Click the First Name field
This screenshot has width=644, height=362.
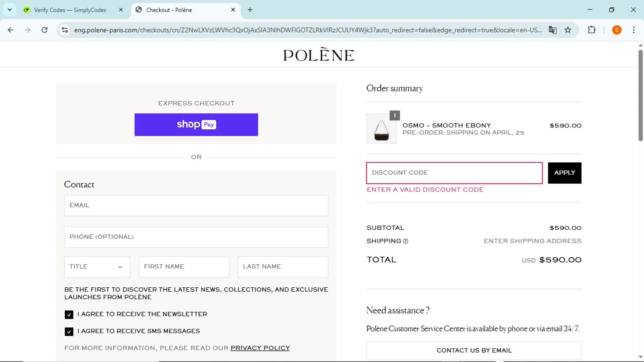point(184,267)
